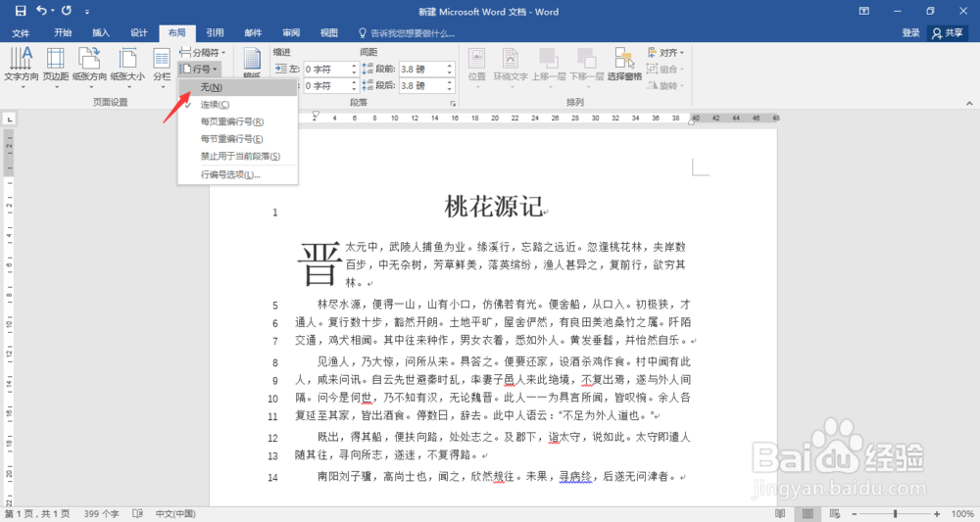Open the 纸张方向 orientation tool
Image resolution: width=980 pixels, height=522 pixels.
pos(89,68)
